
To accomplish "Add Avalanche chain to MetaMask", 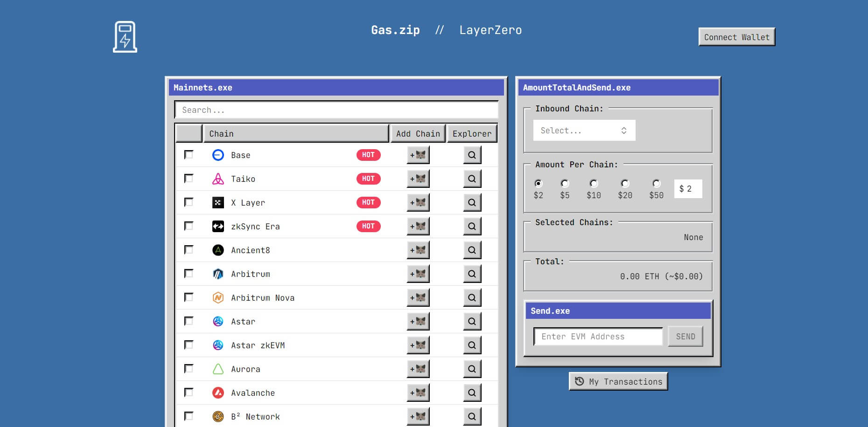I will pos(418,393).
